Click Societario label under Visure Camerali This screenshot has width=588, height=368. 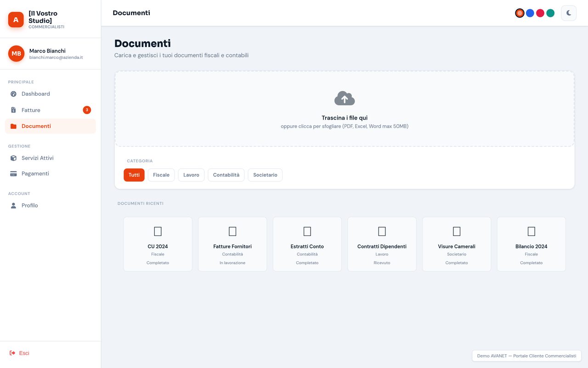click(457, 254)
